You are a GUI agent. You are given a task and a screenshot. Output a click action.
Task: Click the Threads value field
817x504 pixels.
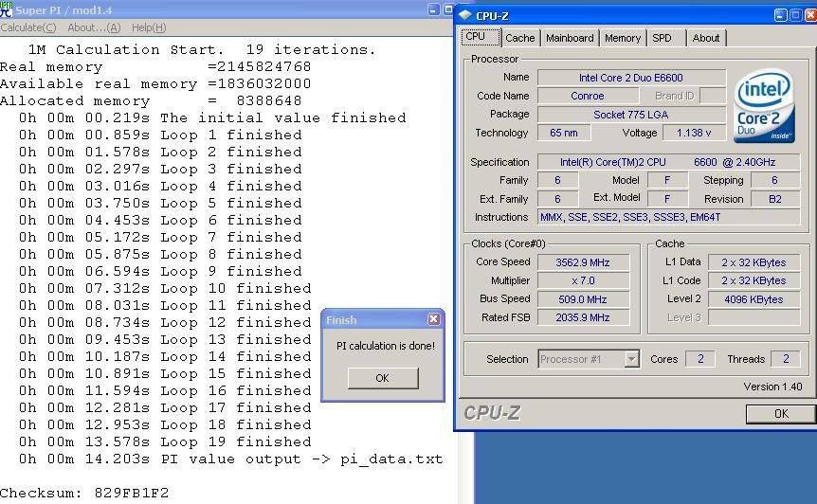click(785, 359)
